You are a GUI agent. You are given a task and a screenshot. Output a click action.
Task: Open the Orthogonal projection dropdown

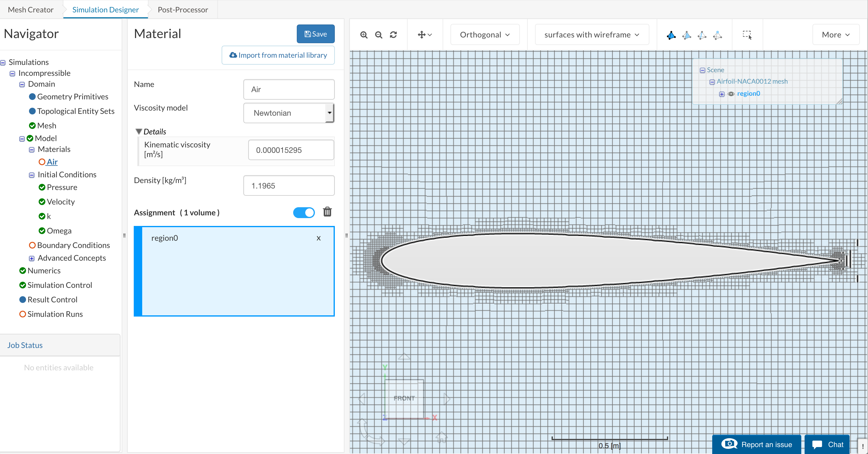click(x=485, y=35)
